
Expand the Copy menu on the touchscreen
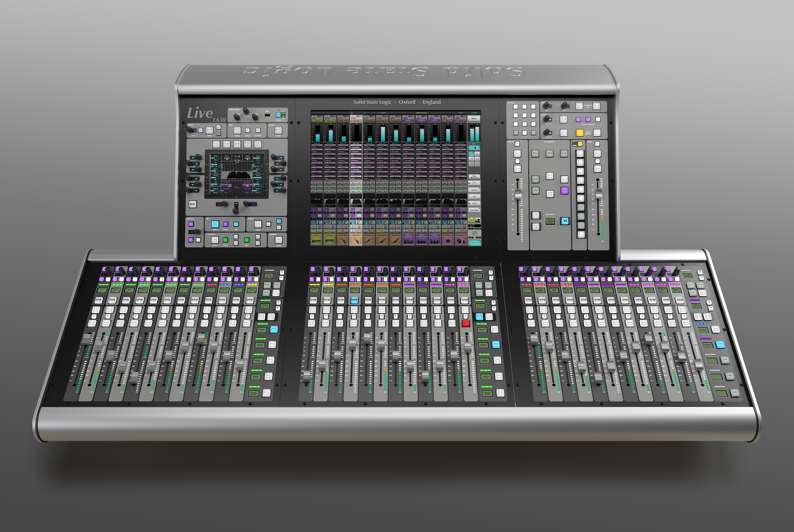pos(474,183)
